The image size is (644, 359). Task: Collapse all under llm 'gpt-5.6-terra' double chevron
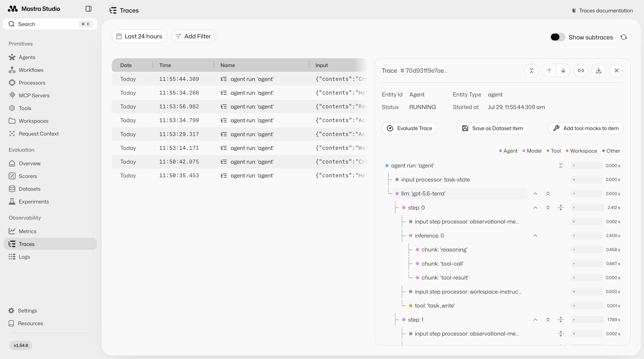click(x=548, y=194)
